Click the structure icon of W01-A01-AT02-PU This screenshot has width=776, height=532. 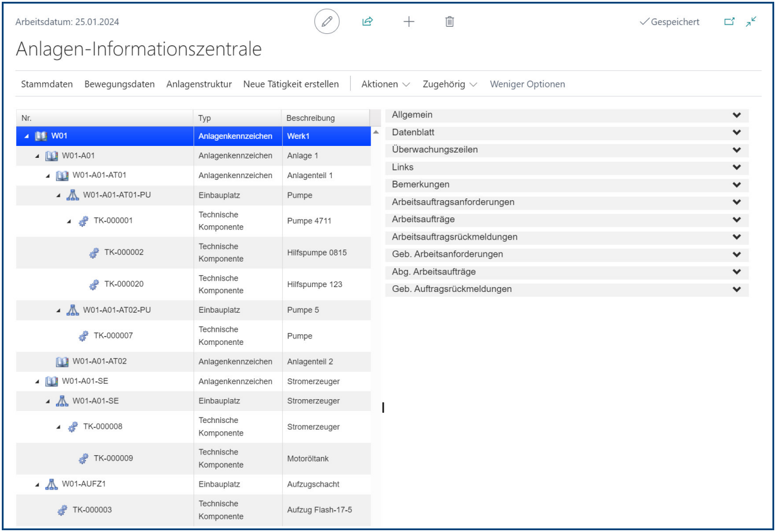(x=73, y=310)
